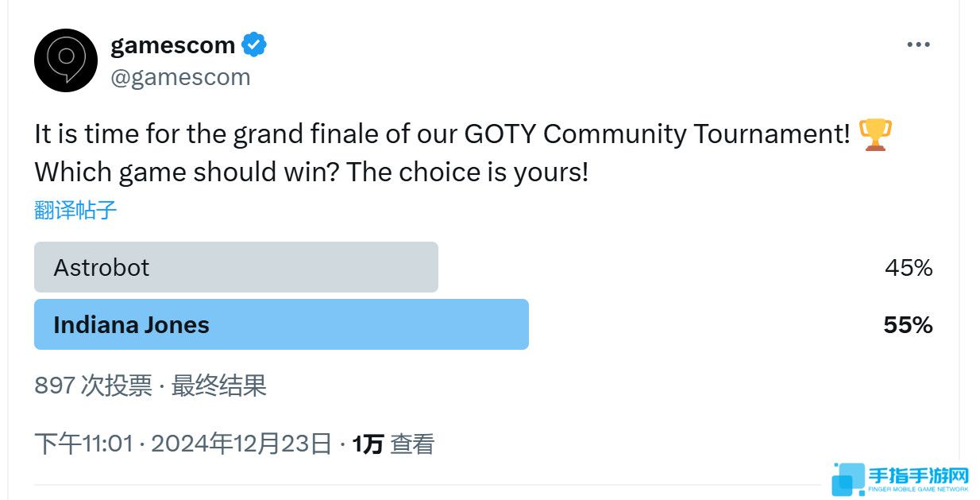Open the 下午11:01 post timestamp
This screenshot has width=980, height=500.
coord(83,444)
